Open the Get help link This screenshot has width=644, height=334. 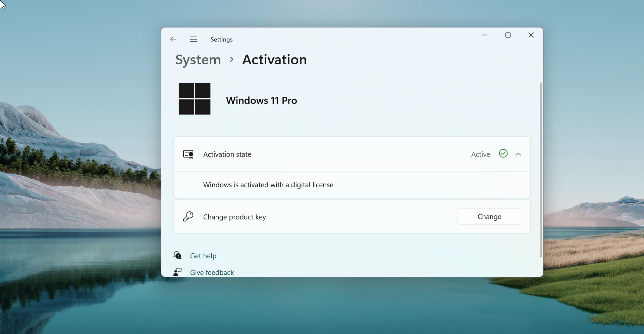(x=203, y=256)
